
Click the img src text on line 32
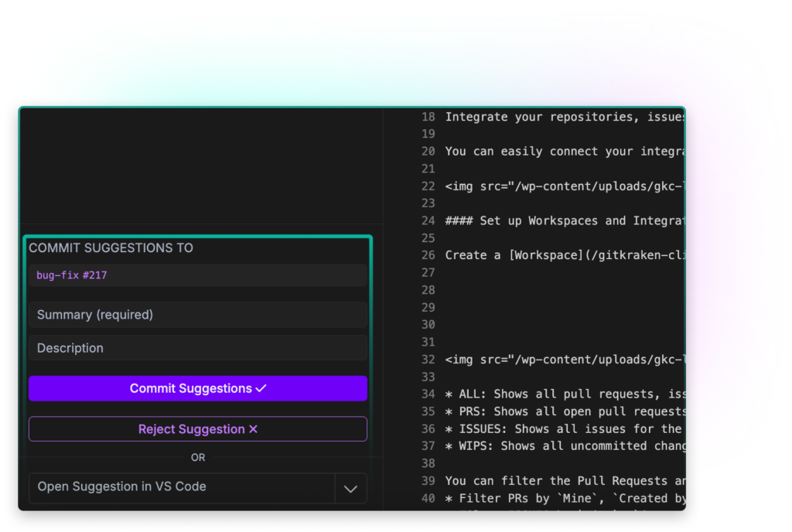pyautogui.click(x=564, y=360)
